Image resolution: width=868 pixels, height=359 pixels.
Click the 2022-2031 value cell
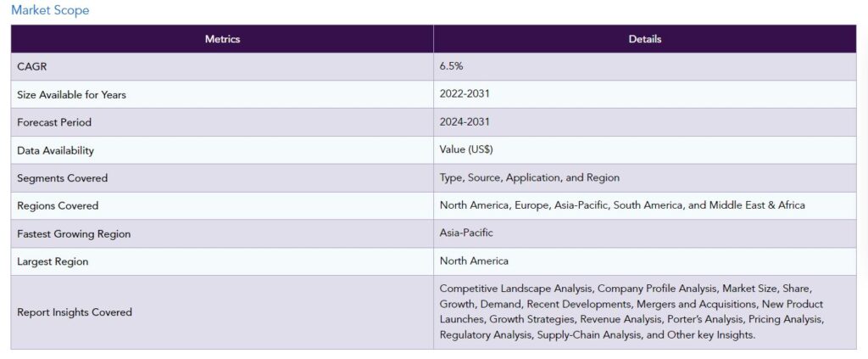pyautogui.click(x=465, y=94)
